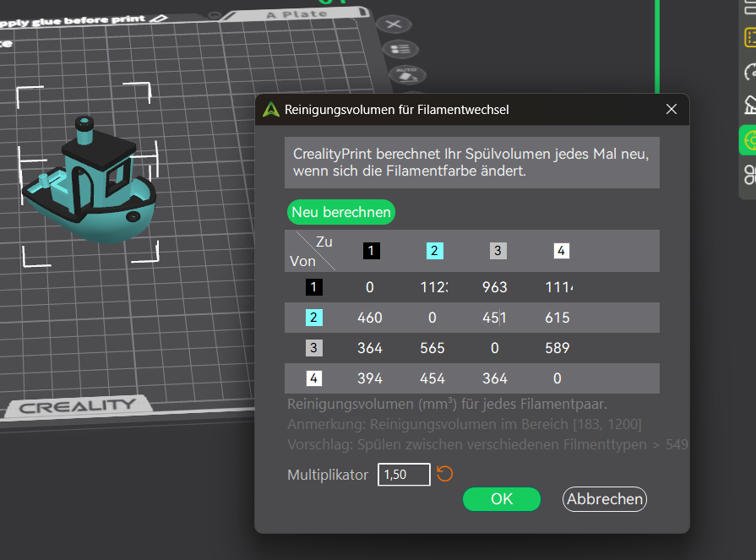Click column header swatch for filament 1
756x560 pixels.
pyautogui.click(x=372, y=251)
